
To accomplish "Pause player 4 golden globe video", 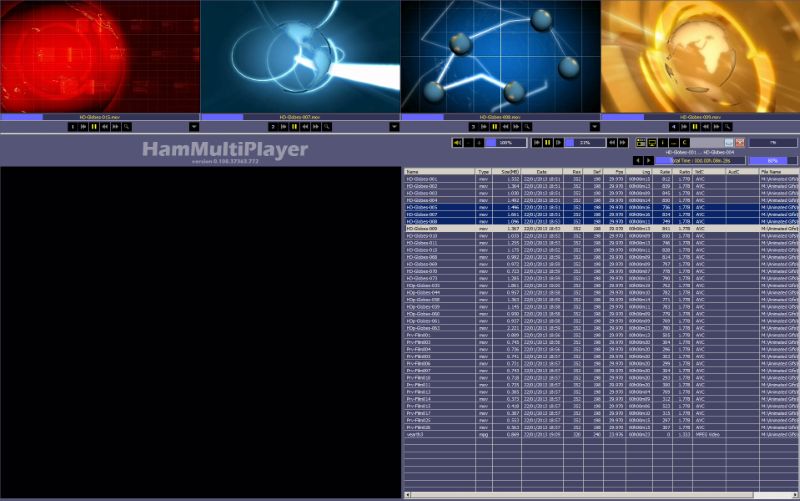I will (695, 127).
